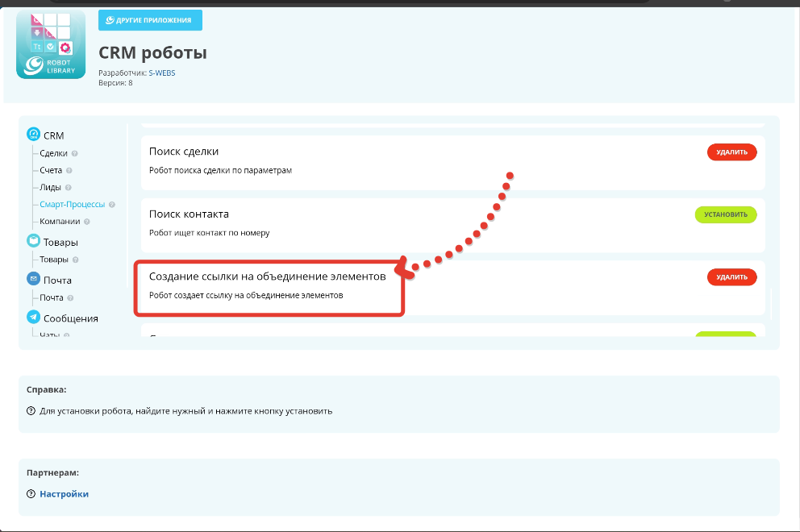Click the Почта envelope icon
Screen dimensions: 800x532
pos(33,279)
